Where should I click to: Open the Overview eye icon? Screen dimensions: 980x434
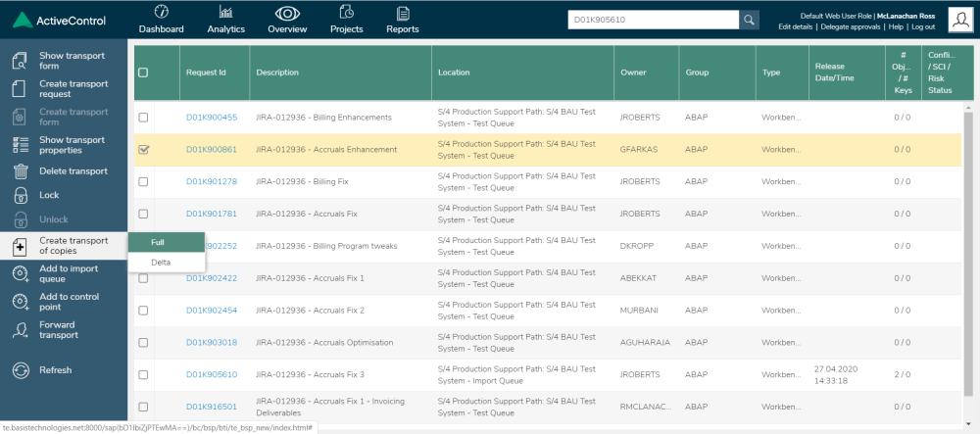[287, 13]
